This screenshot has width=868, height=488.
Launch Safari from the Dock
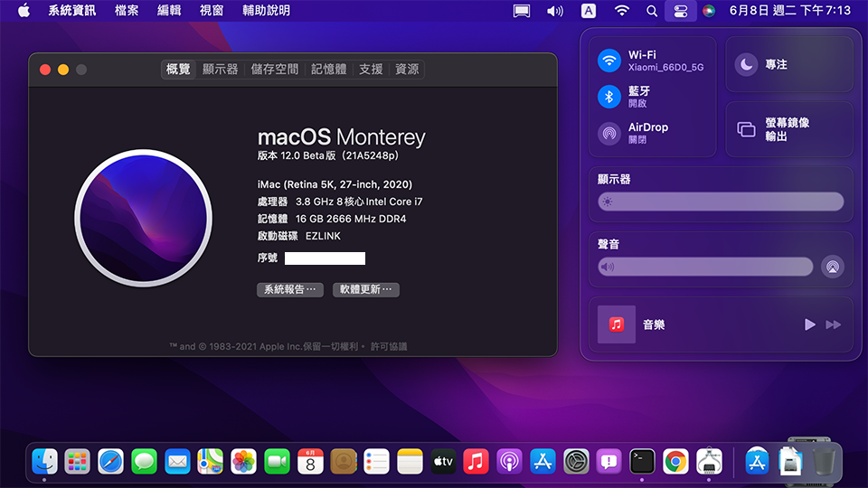(x=110, y=461)
